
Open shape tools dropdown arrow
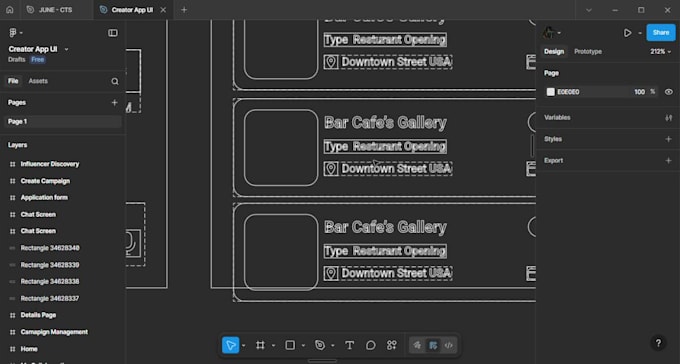[x=303, y=346]
